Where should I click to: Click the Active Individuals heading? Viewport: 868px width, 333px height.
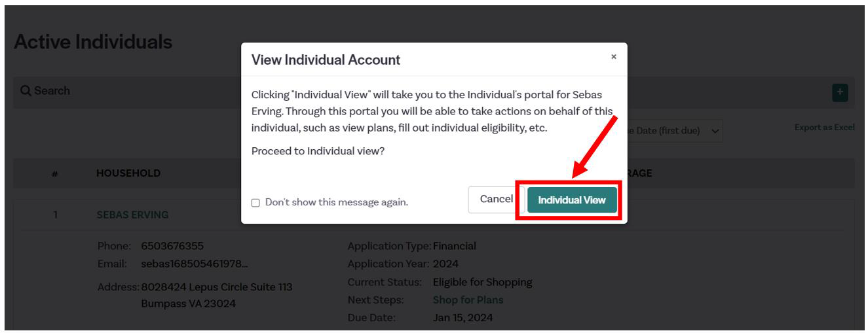(92, 41)
